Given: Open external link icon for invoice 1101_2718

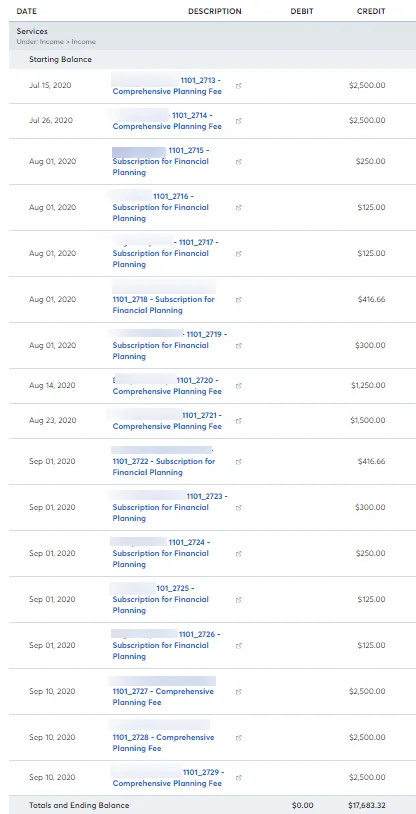Looking at the screenshot, I should coord(238,300).
